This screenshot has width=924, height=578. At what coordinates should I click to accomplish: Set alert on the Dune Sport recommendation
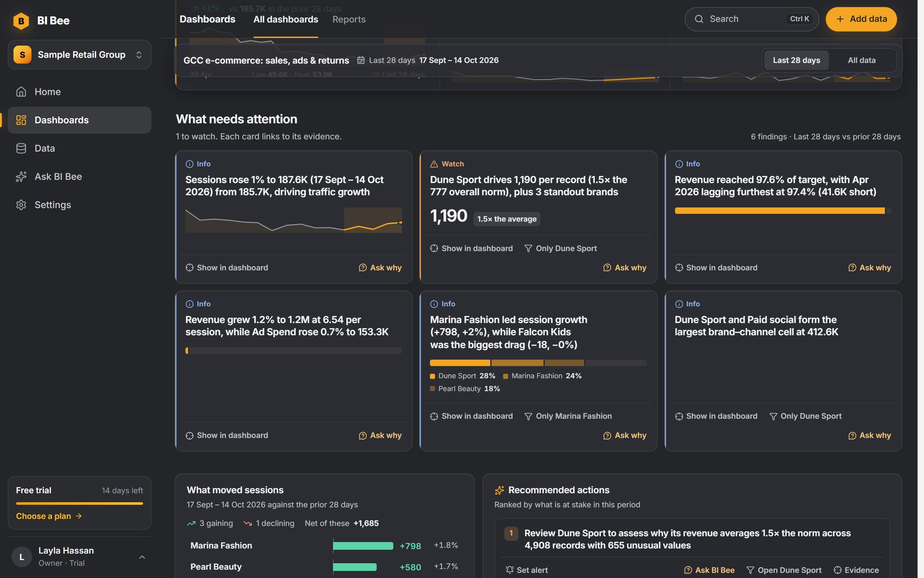tap(526, 570)
